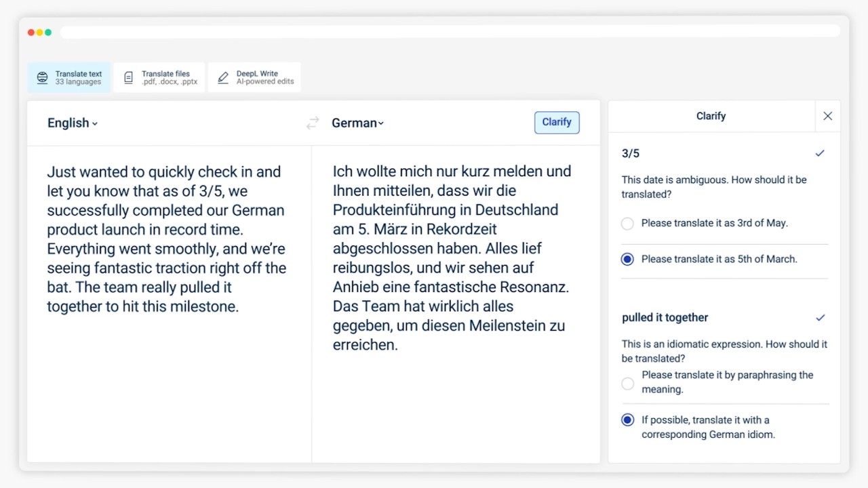
Task: Swap languages with the arrows icon
Action: coord(313,123)
